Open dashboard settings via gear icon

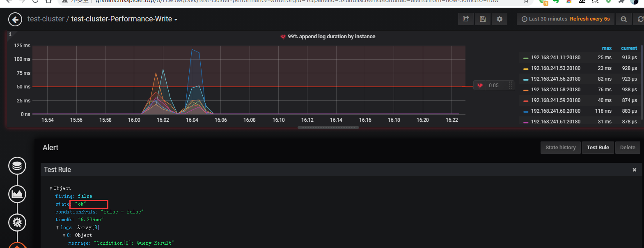(x=500, y=19)
